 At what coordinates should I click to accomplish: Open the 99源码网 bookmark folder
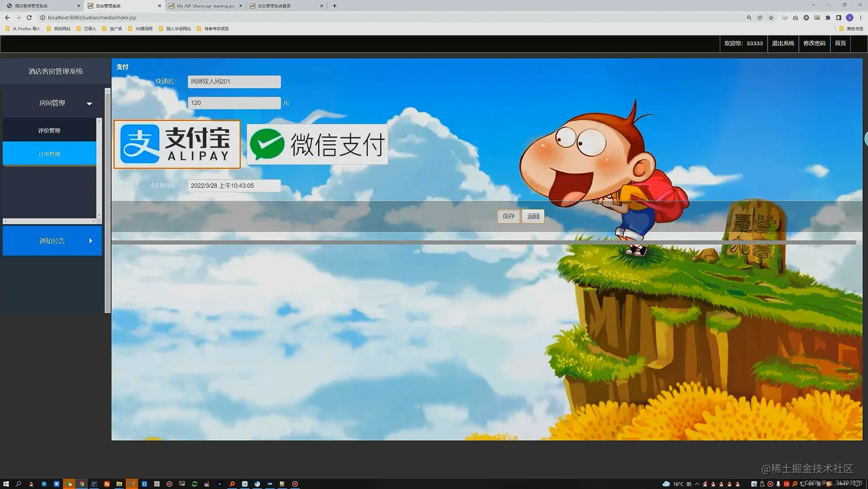141,29
